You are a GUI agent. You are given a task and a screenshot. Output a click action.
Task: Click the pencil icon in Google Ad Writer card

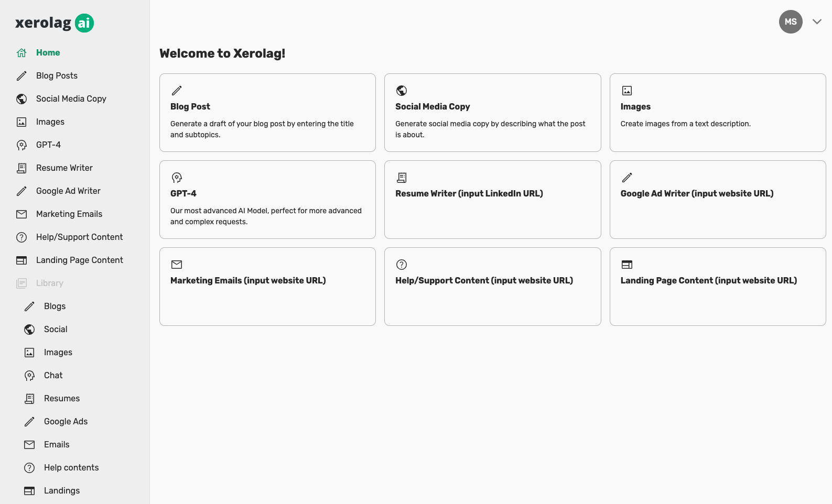(x=627, y=178)
